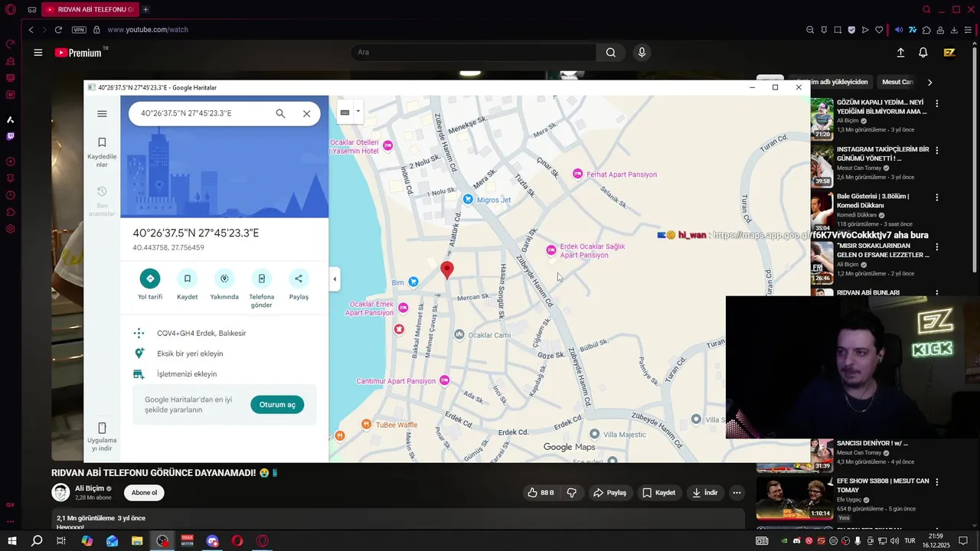Share the location with Paylaş icon

[x=299, y=279]
